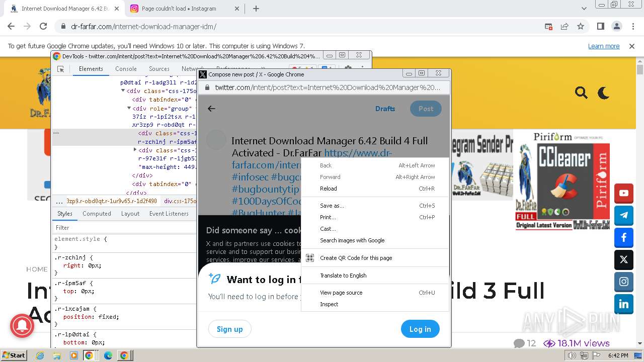Open the Layout tab in DevTools
This screenshot has height=362, width=644.
tap(130, 214)
